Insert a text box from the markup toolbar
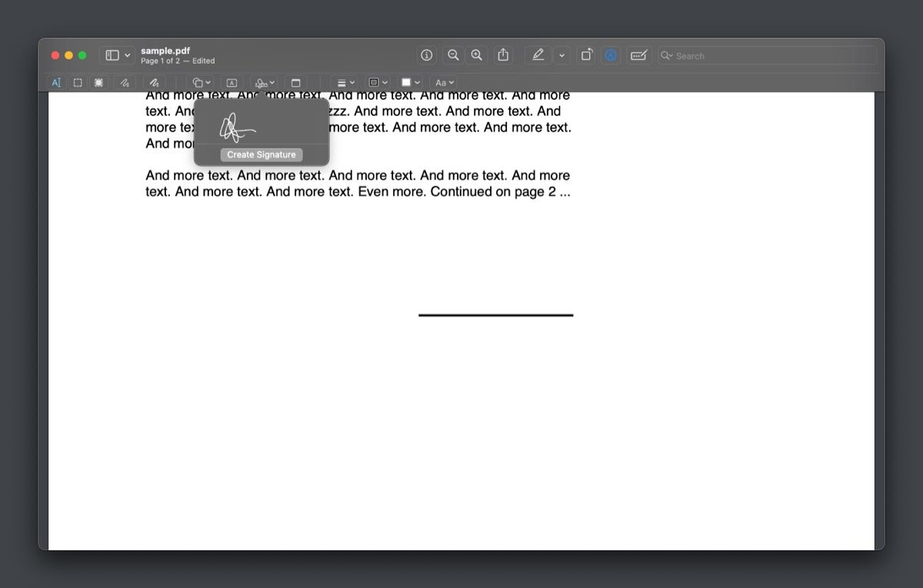Screen dimensions: 923x588 click(x=232, y=82)
